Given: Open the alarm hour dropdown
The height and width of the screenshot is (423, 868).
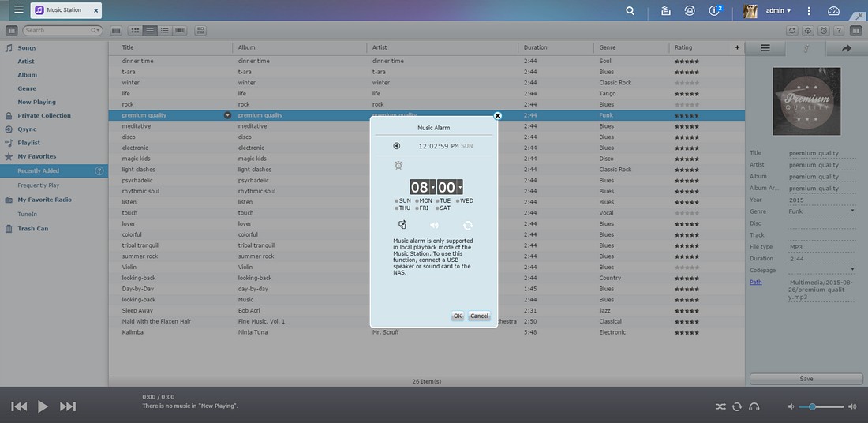Looking at the screenshot, I should (x=433, y=187).
